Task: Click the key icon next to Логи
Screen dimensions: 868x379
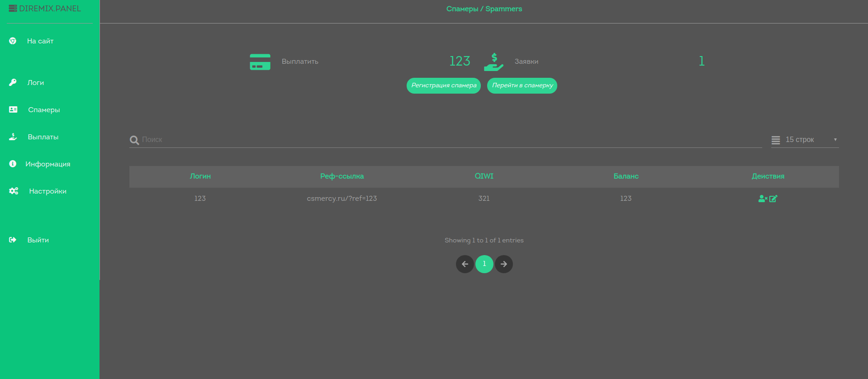Action: (13, 82)
